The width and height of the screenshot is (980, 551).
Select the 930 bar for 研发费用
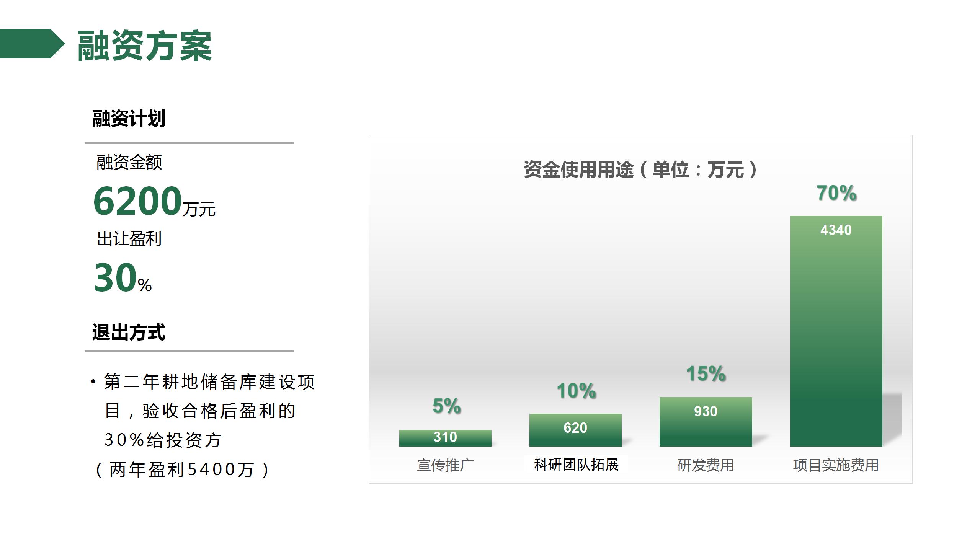click(706, 422)
